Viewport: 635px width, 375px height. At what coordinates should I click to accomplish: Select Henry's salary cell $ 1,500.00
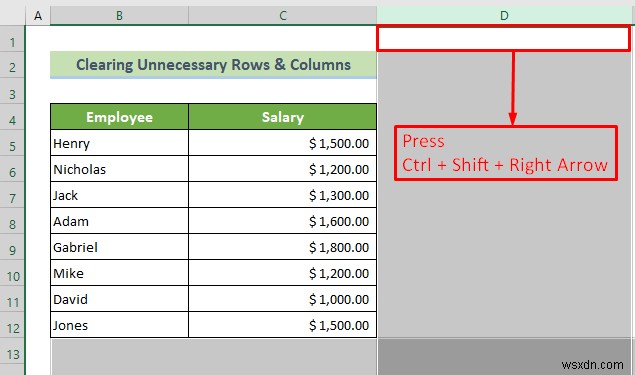283,143
